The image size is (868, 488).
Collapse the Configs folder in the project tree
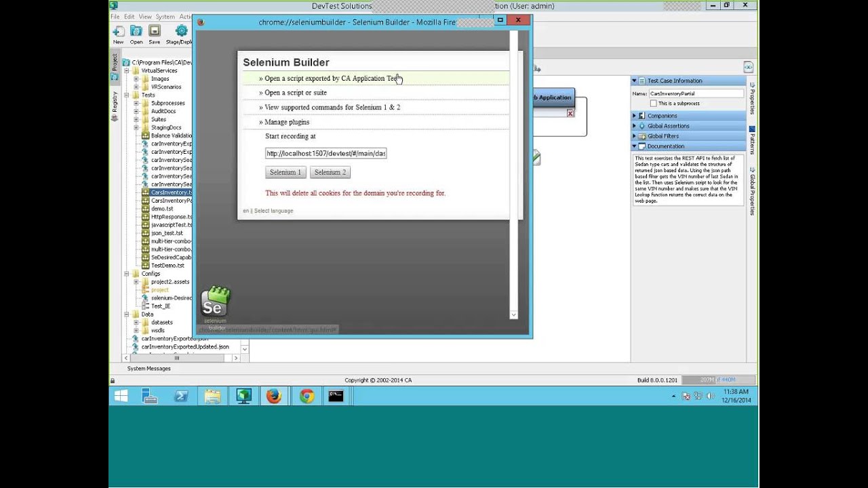(127, 274)
